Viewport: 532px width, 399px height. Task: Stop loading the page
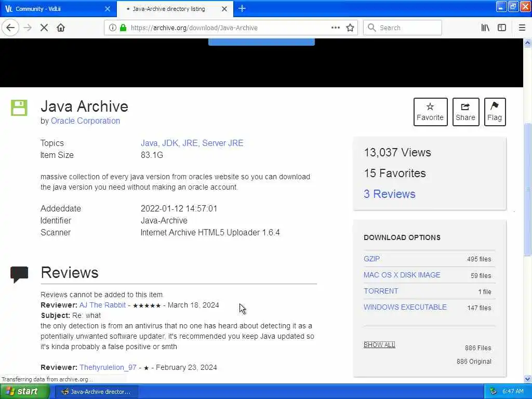click(x=44, y=28)
